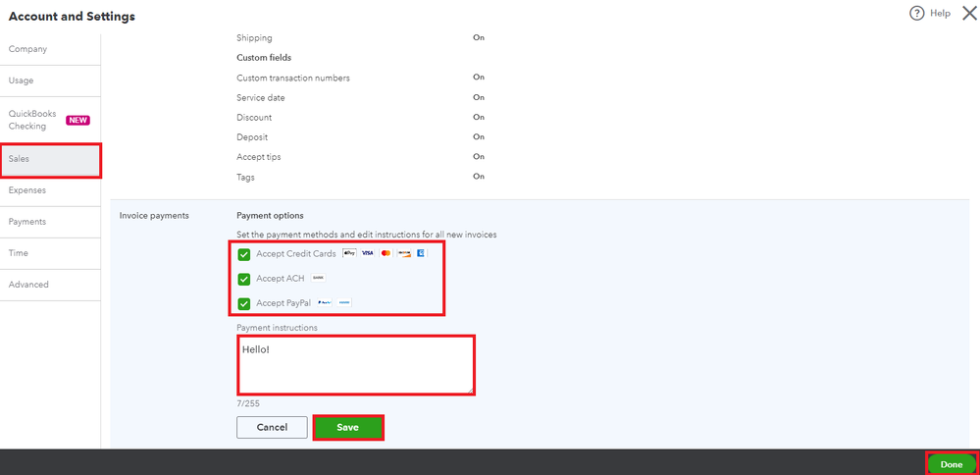Viewport: 980px width, 475px height.
Task: Click the Cancel button
Action: coord(272,428)
